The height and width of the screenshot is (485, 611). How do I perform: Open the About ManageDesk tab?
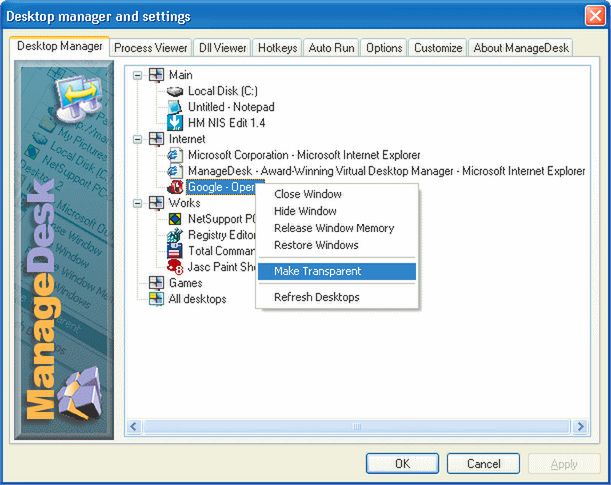pyautogui.click(x=521, y=48)
